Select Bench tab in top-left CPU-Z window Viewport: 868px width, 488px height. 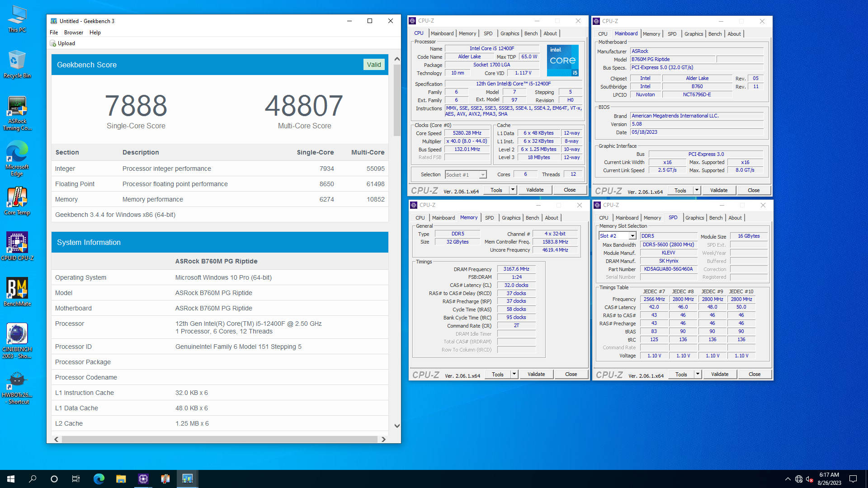[x=531, y=33]
